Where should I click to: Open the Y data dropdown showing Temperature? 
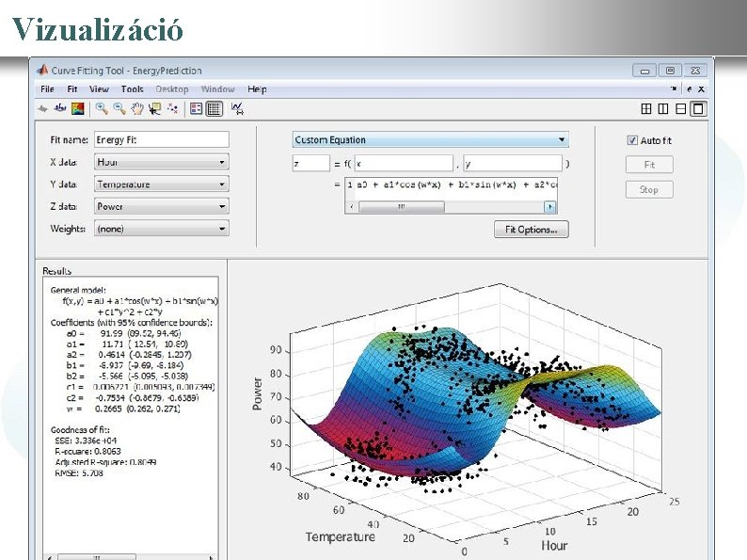pyautogui.click(x=162, y=184)
